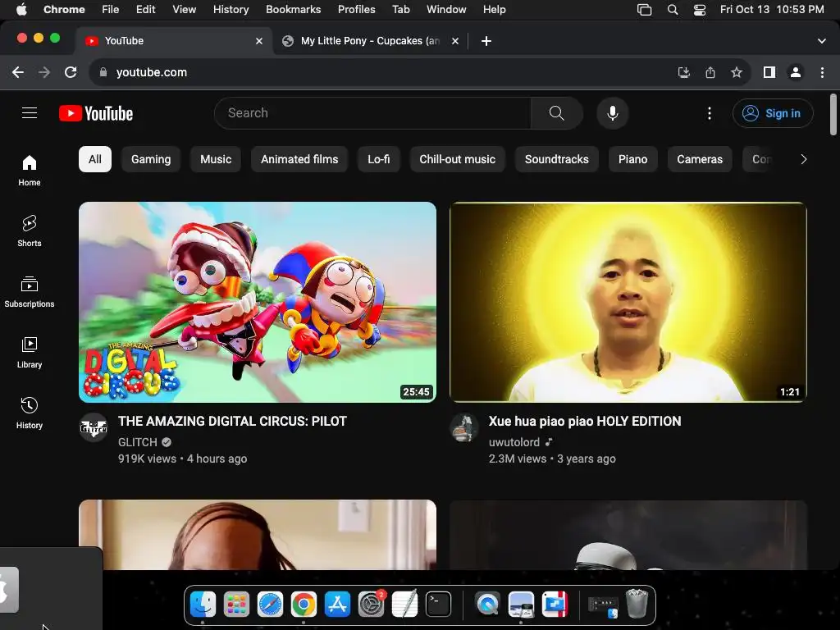Launch Safari from the Dock

click(270, 605)
